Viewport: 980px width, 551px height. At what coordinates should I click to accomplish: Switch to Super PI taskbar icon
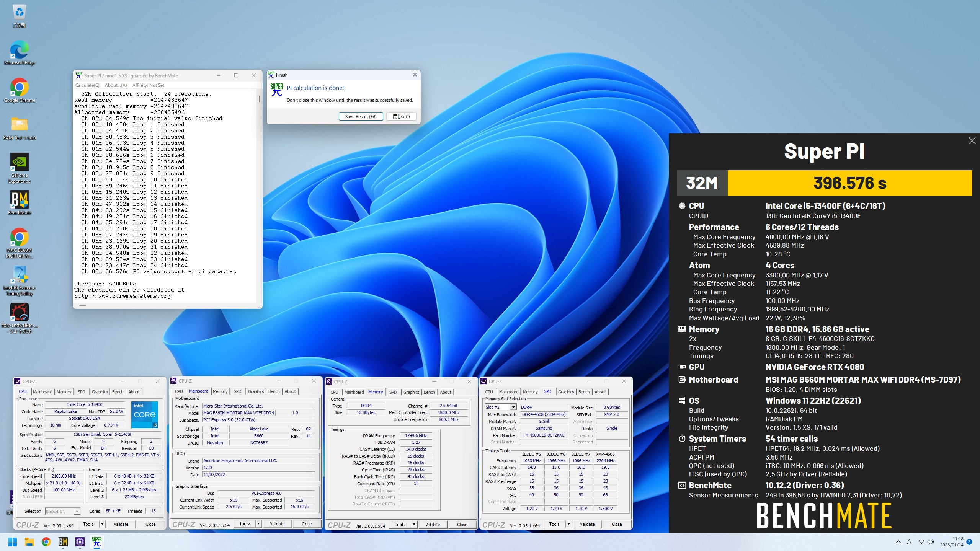click(96, 542)
